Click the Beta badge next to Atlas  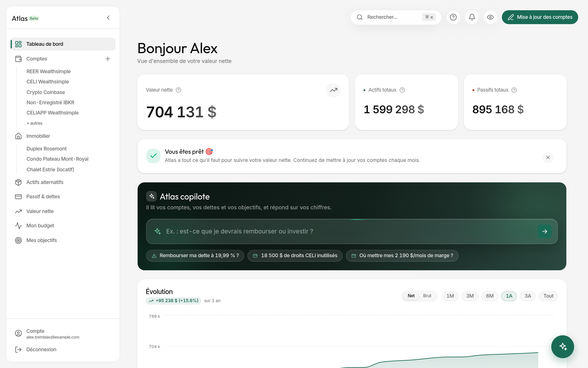[x=34, y=18]
